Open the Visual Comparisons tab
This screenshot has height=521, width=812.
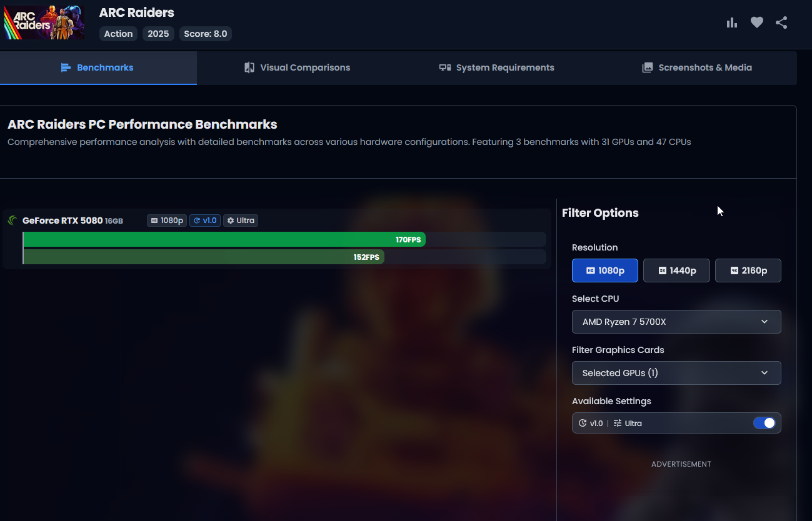(x=297, y=67)
